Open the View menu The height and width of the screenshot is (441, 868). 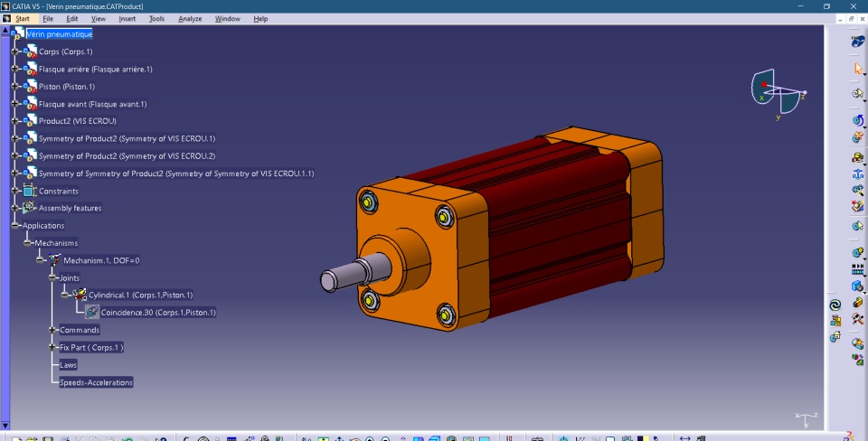pyautogui.click(x=98, y=19)
